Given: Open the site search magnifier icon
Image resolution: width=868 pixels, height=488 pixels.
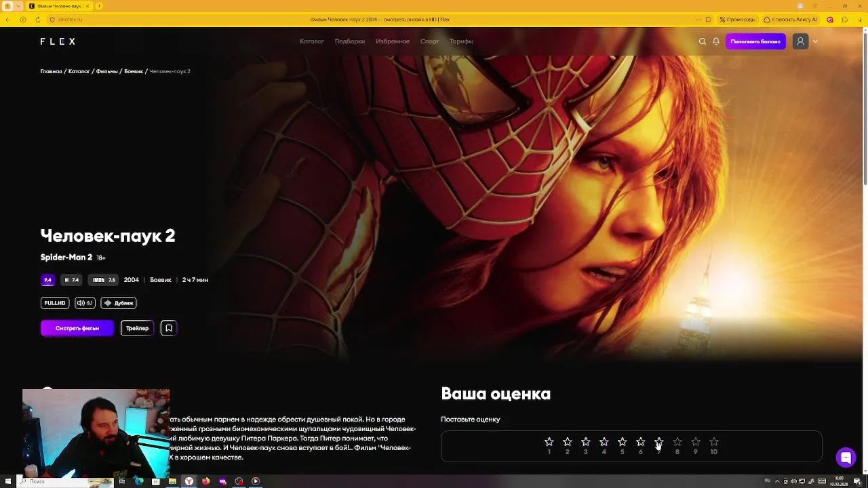Looking at the screenshot, I should tap(703, 41).
